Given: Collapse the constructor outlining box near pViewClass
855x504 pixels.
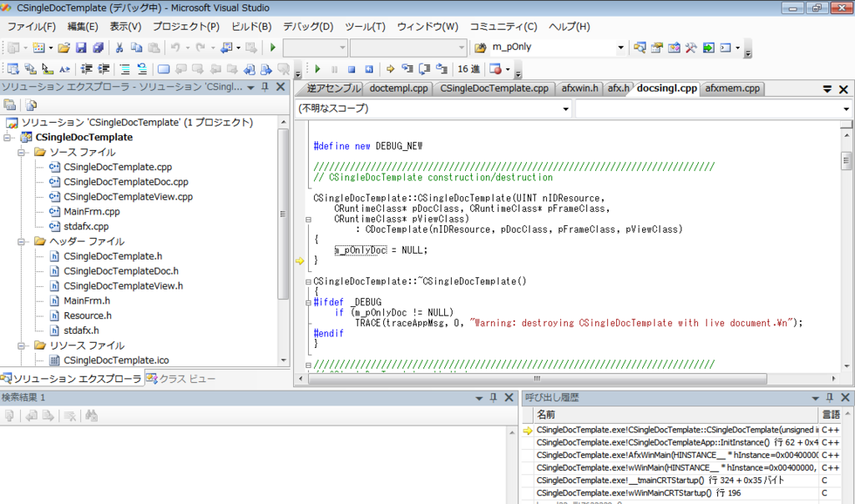Looking at the screenshot, I should [x=308, y=219].
